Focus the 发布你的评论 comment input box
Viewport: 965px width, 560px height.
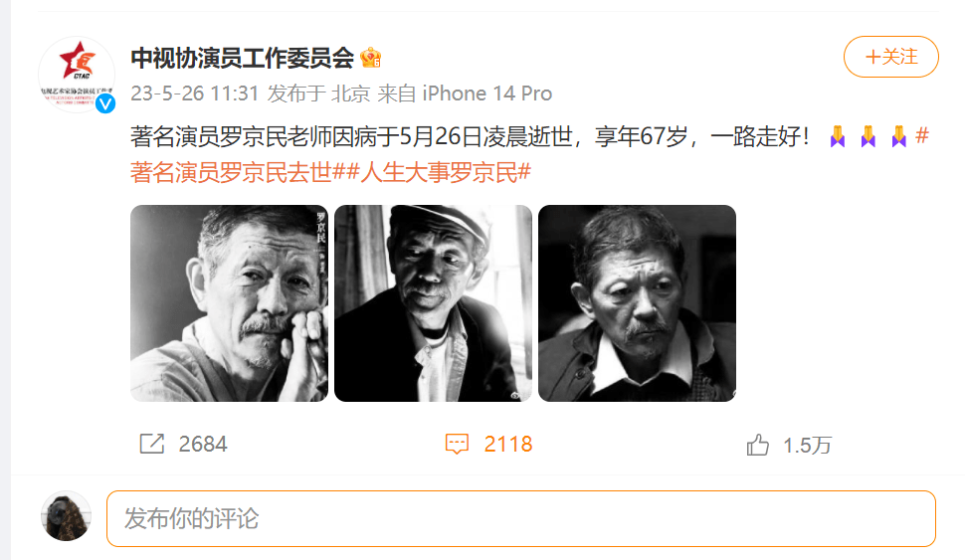pos(521,519)
